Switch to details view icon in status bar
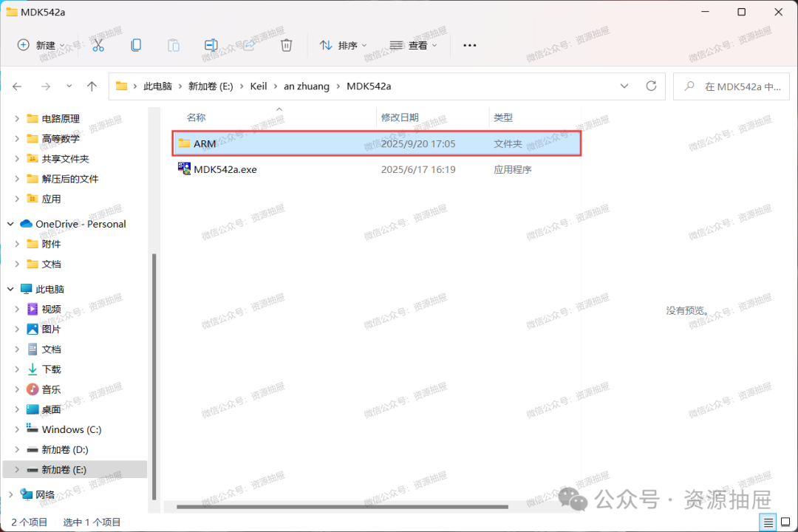 [768, 522]
